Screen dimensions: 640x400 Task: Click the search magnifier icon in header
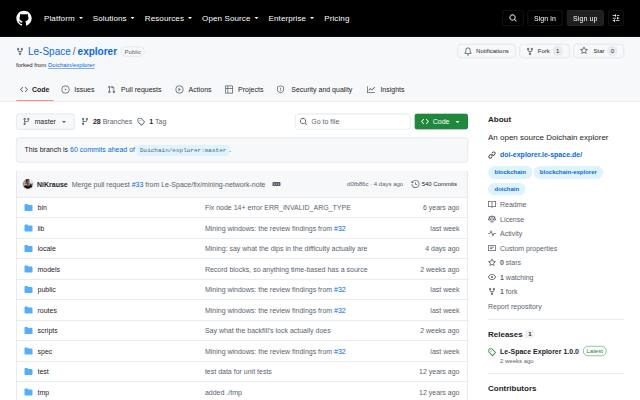pyautogui.click(x=513, y=18)
